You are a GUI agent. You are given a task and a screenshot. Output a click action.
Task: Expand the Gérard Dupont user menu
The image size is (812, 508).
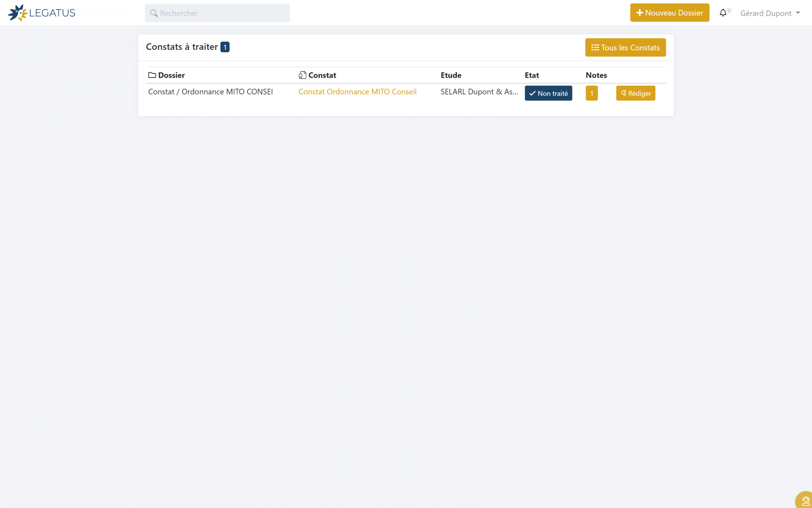tap(770, 13)
